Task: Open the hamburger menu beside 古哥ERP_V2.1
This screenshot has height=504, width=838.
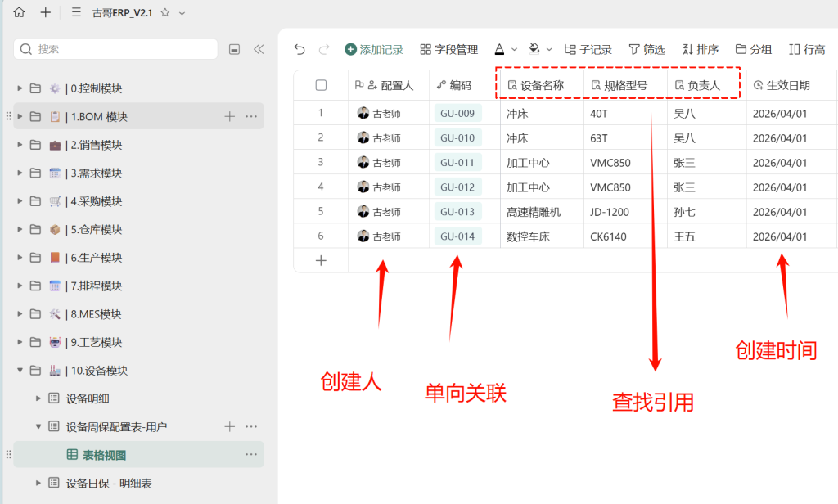Action: tap(76, 12)
